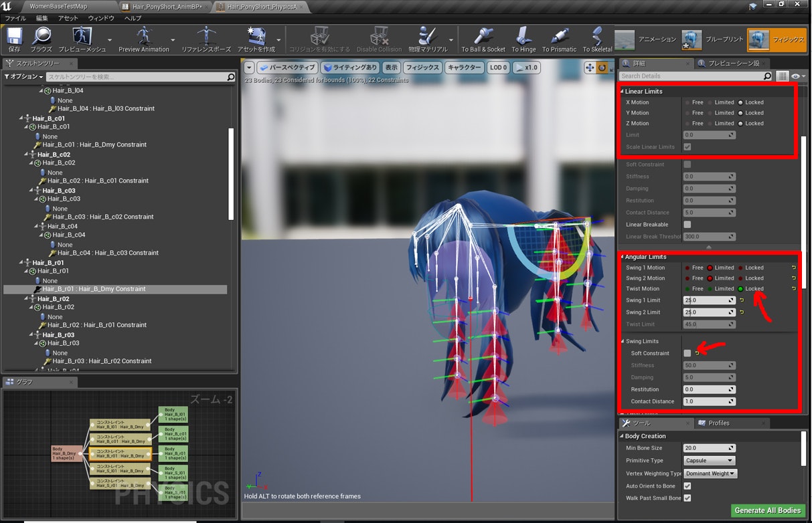Click the Swing 1 Limit value field
The width and height of the screenshot is (812, 523).
(x=710, y=300)
